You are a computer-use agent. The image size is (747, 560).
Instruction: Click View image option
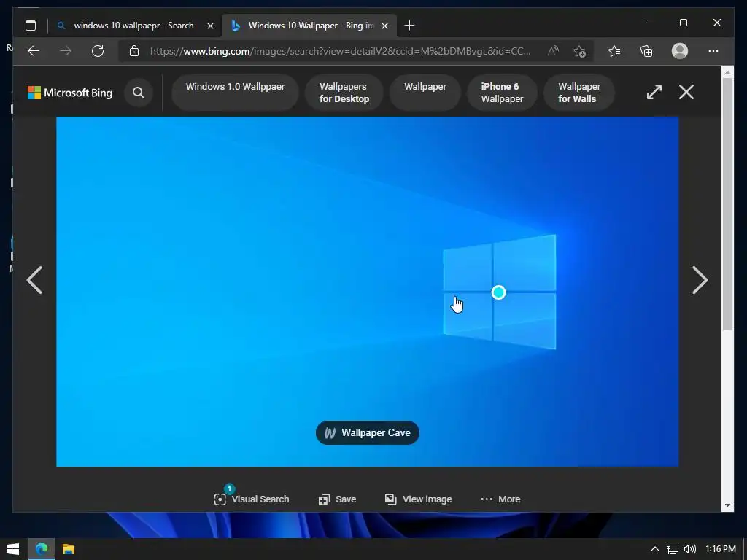(x=418, y=499)
